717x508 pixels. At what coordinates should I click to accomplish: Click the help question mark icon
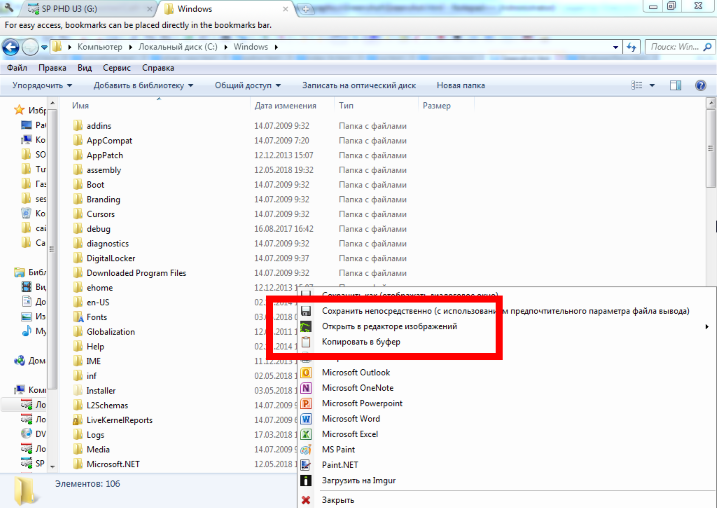(x=700, y=86)
